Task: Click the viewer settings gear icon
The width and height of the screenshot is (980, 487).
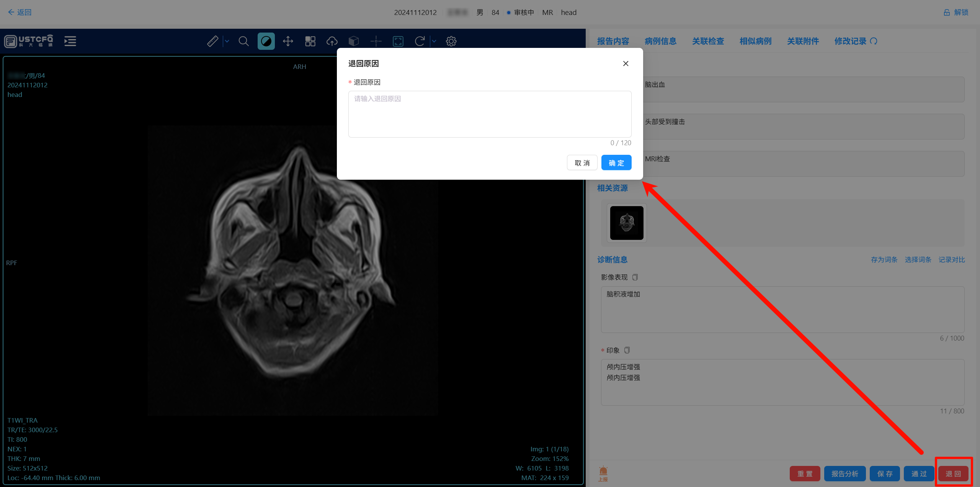Action: coord(451,41)
